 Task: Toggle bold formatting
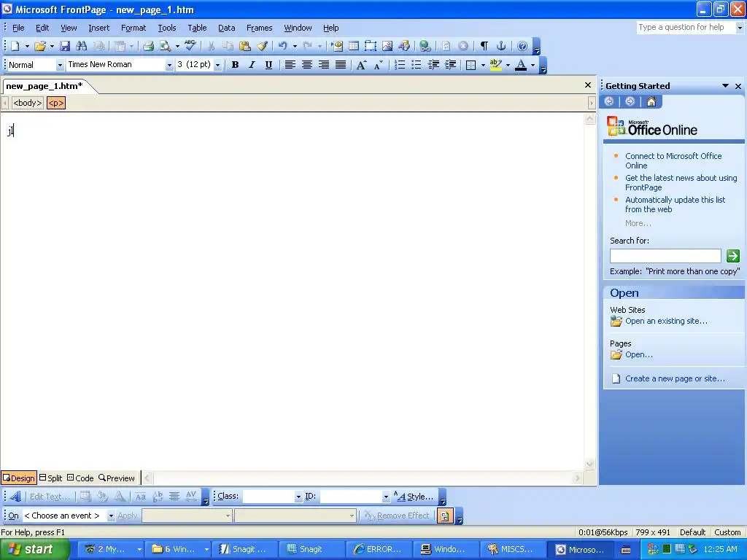click(235, 65)
